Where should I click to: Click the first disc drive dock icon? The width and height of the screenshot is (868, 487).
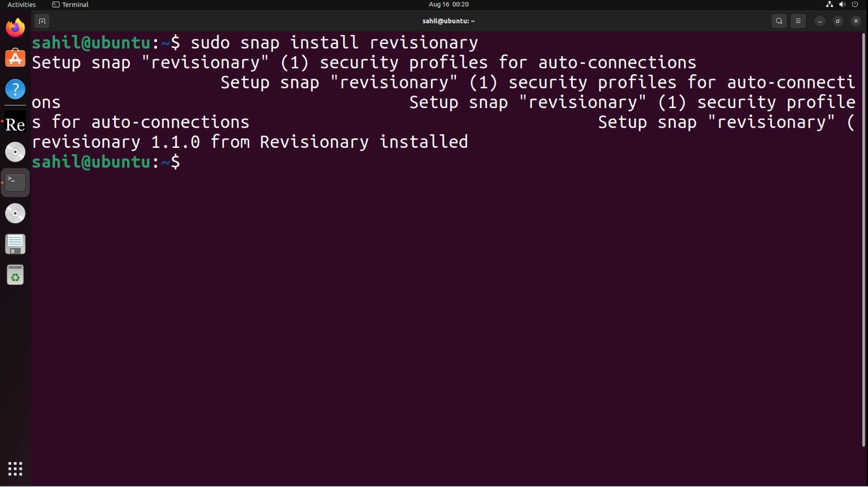point(15,152)
